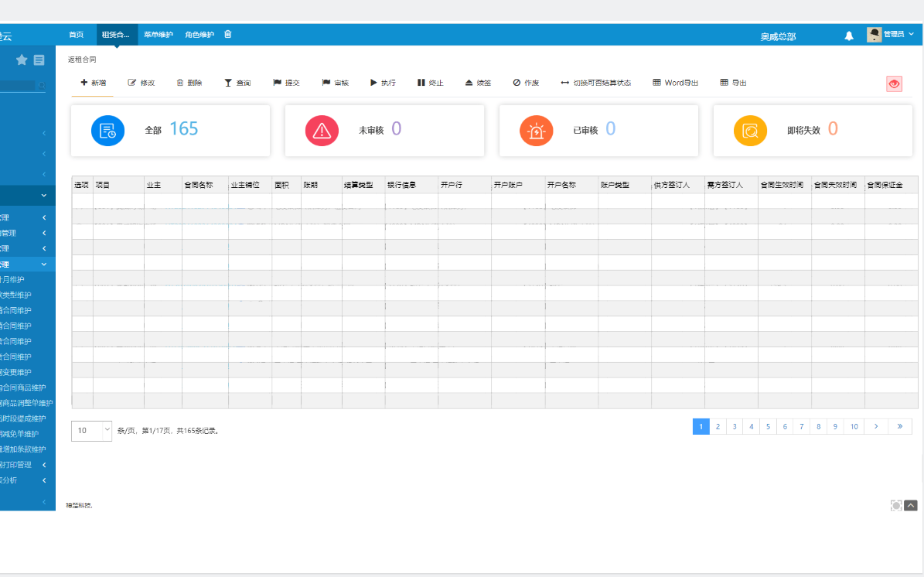Select the 未审核 0 summary card
The image size is (924, 577).
384,131
